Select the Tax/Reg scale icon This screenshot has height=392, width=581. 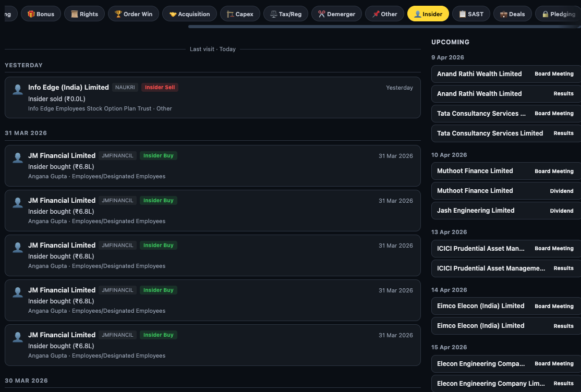(272, 14)
